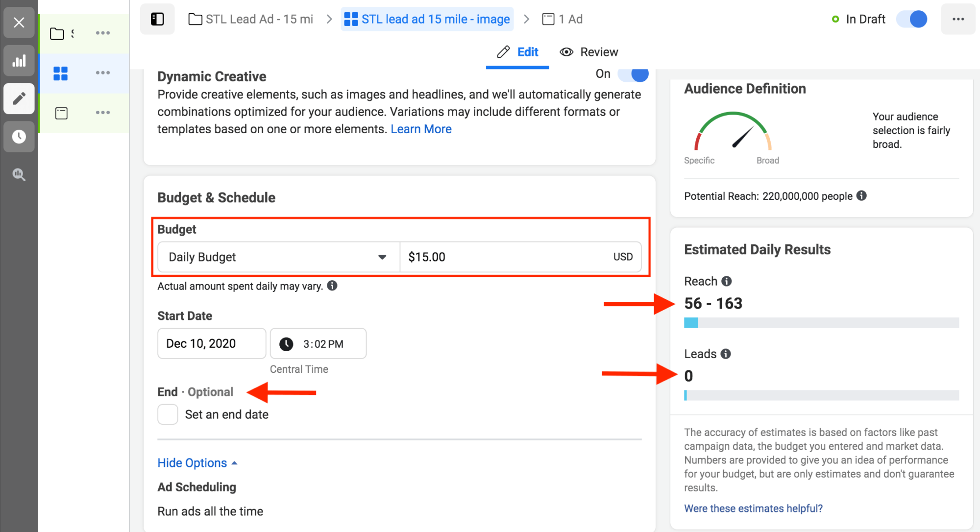The height and width of the screenshot is (532, 980).
Task: Open STL Lead Ad - 15 mi campaign breadcrumb
Action: coord(251,19)
